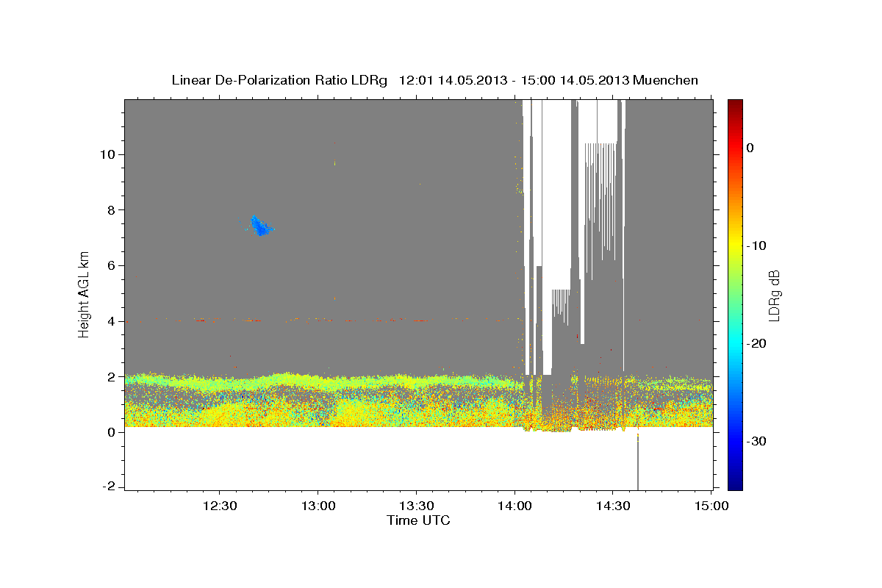The height and width of the screenshot is (588, 882).
Task: Click the 13:30 time tick label
Action: point(417,506)
